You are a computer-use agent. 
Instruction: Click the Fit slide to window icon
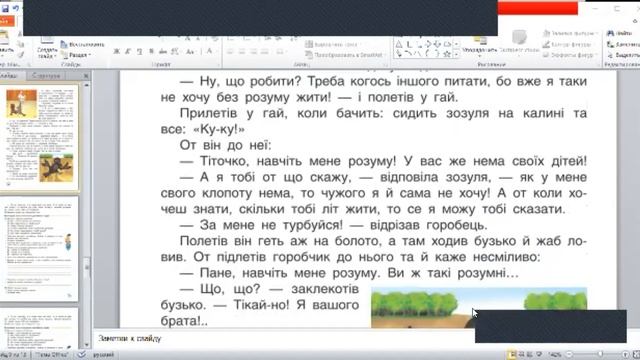coord(636,354)
